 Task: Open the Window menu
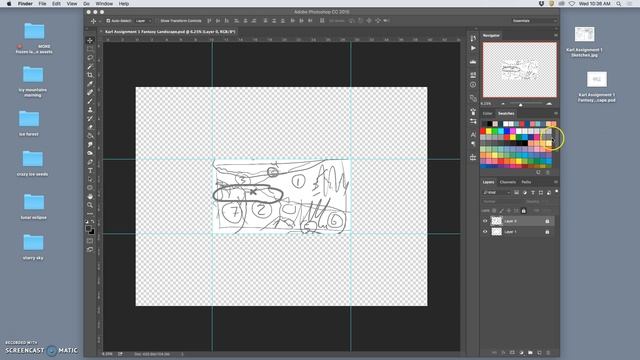coord(104,4)
